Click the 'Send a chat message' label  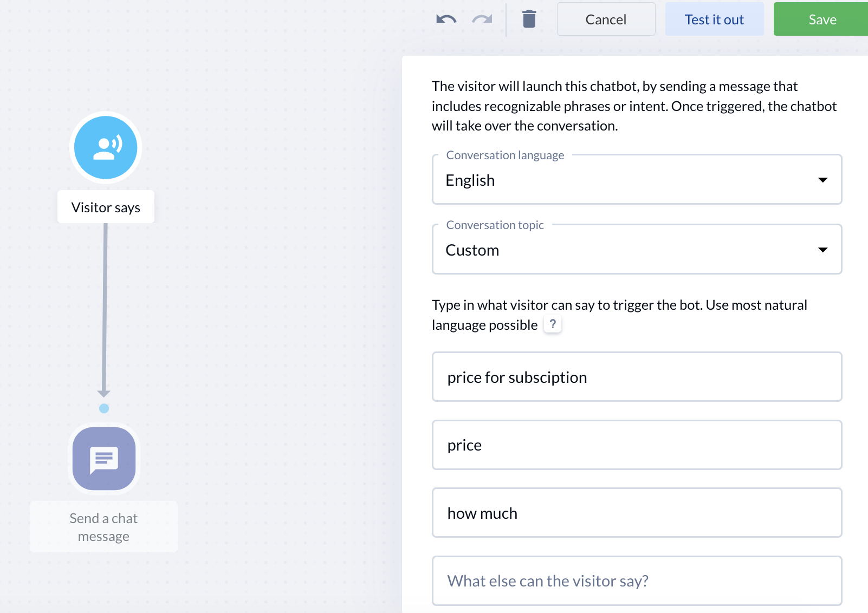[x=103, y=527]
